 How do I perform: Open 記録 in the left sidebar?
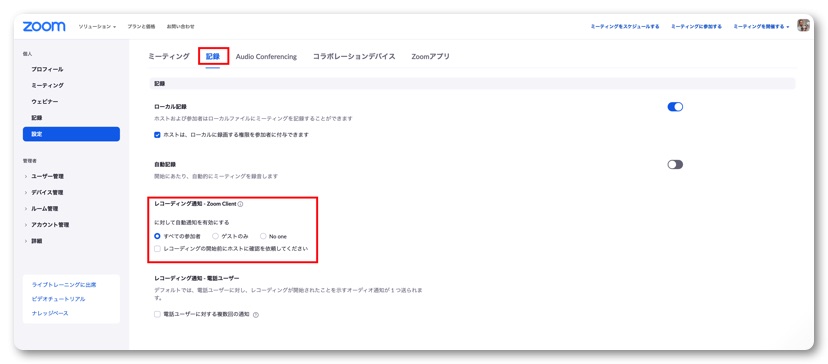36,118
